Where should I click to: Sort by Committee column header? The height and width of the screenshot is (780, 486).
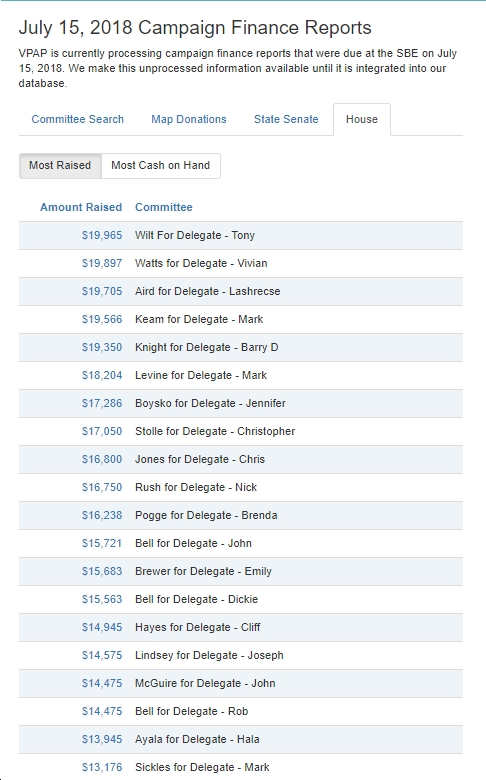pyautogui.click(x=164, y=207)
